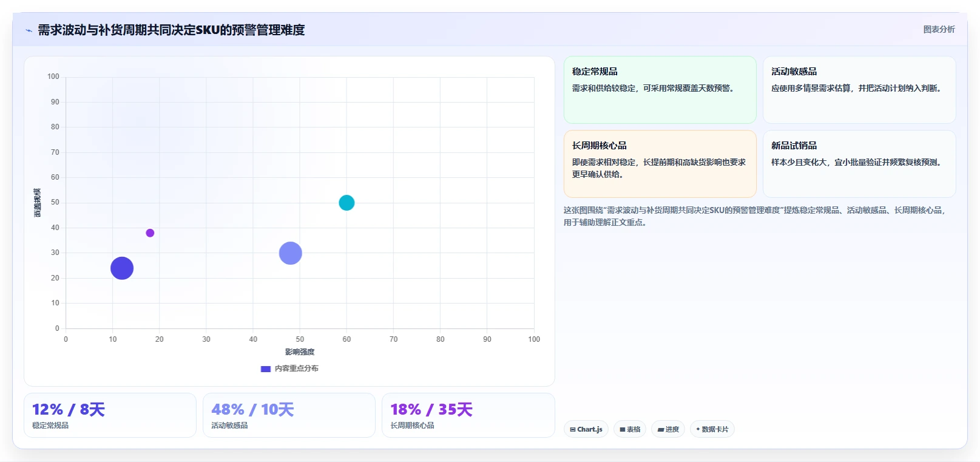Click the 数据卡片 chip icon

pos(698,429)
